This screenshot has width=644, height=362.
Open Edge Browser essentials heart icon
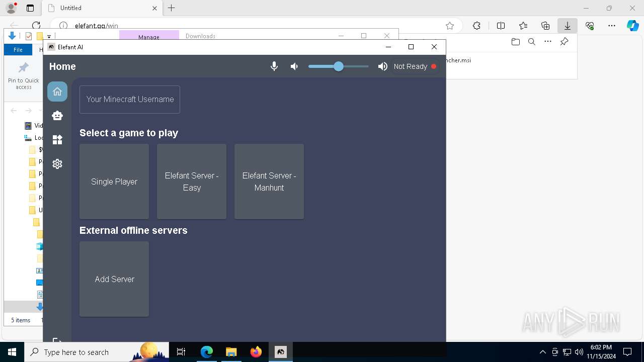tap(590, 26)
